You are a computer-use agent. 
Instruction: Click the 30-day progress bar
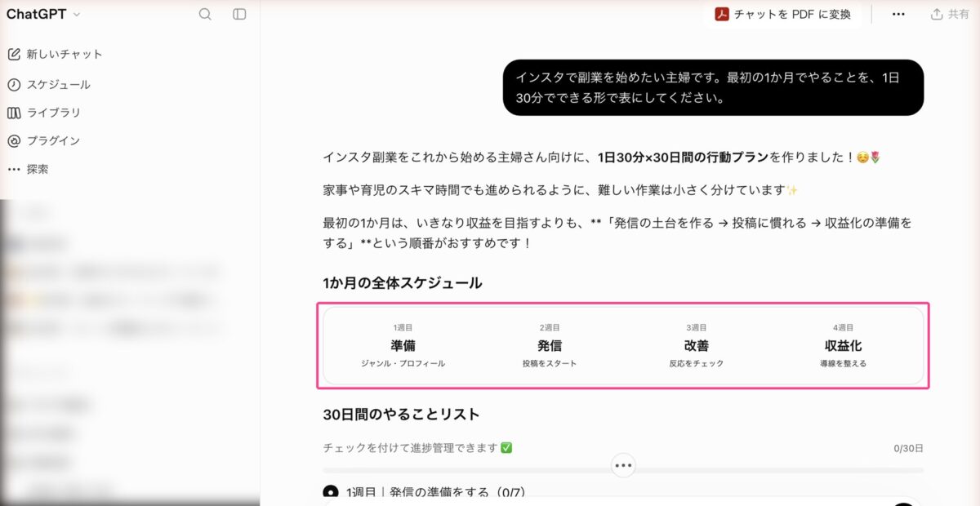pos(623,470)
